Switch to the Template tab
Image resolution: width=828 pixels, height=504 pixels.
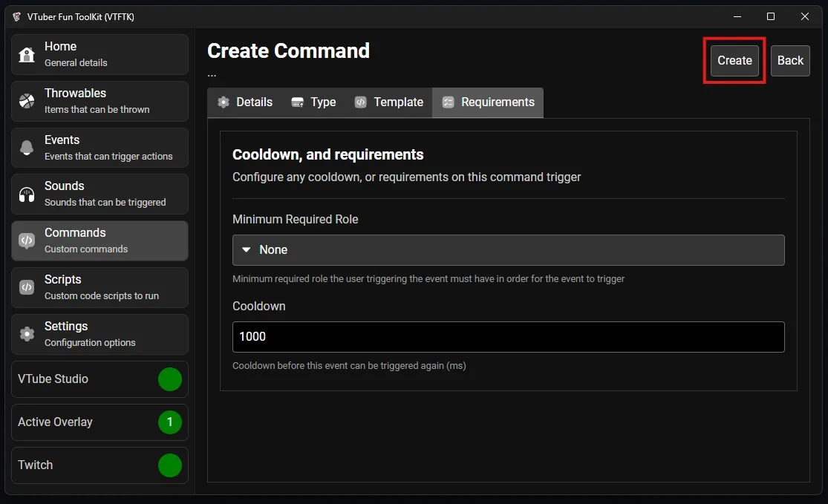pos(388,102)
